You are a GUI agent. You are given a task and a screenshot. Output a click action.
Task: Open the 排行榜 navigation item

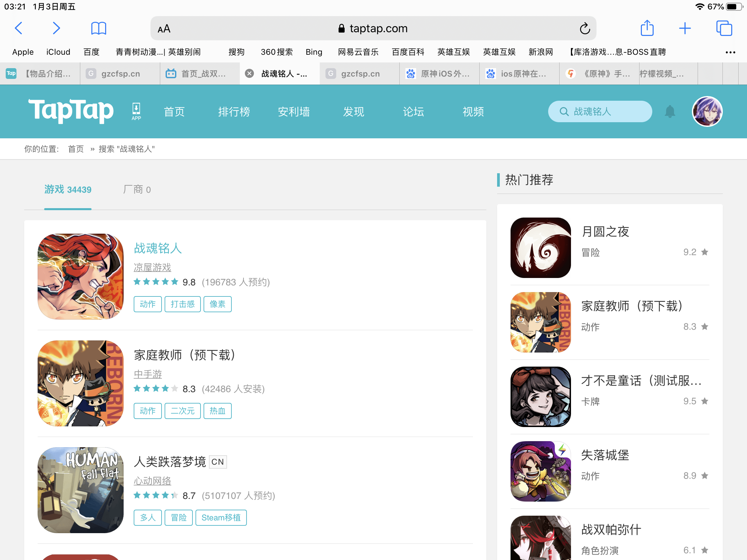(x=234, y=112)
